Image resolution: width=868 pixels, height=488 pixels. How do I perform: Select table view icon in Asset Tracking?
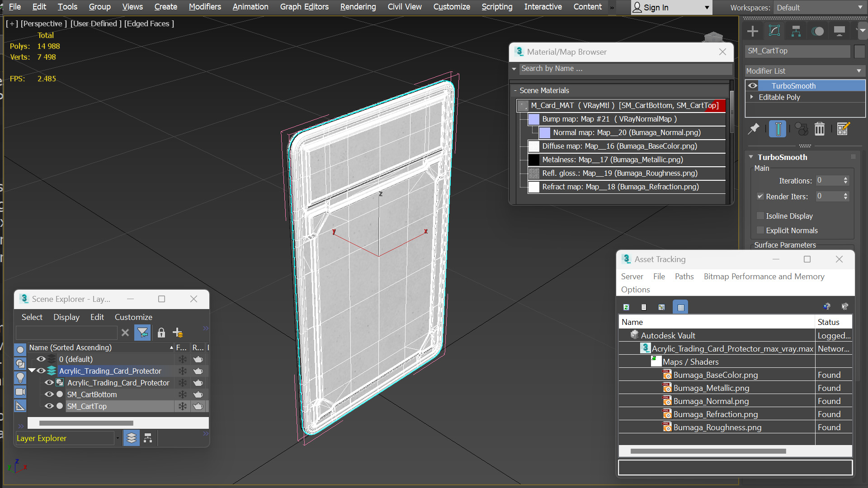(x=680, y=307)
